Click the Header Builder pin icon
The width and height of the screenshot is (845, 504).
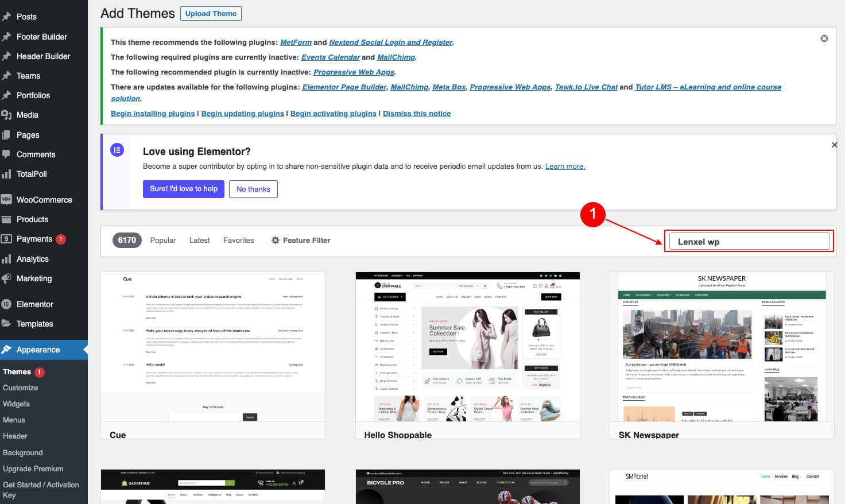(x=6, y=56)
